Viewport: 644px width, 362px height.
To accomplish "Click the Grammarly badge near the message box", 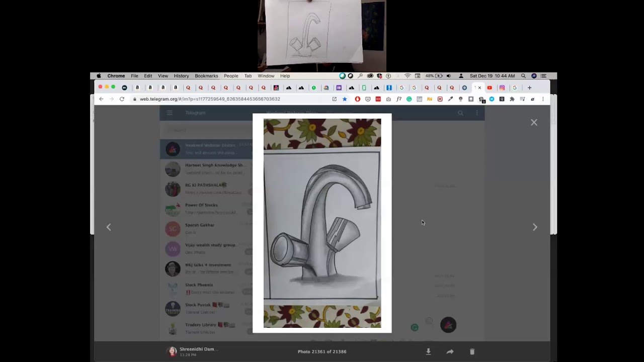I will (415, 327).
